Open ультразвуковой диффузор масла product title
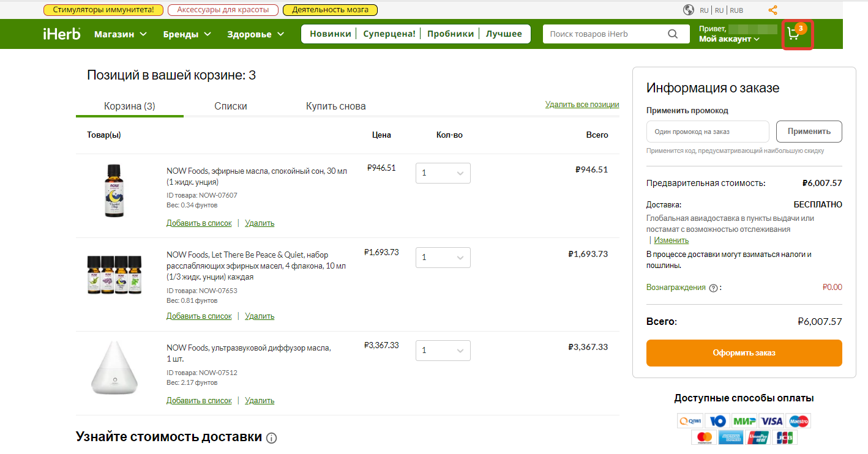Image resolution: width=868 pixels, height=454 pixels. (x=249, y=353)
